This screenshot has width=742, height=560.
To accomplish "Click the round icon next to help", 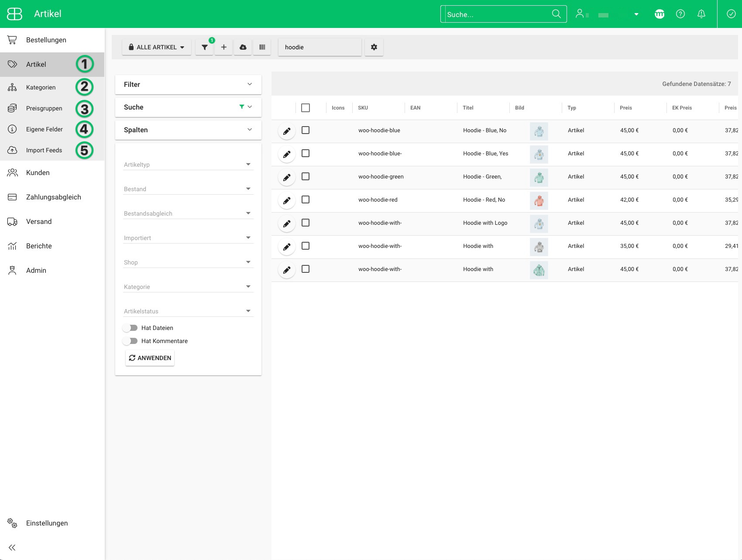I will (659, 14).
